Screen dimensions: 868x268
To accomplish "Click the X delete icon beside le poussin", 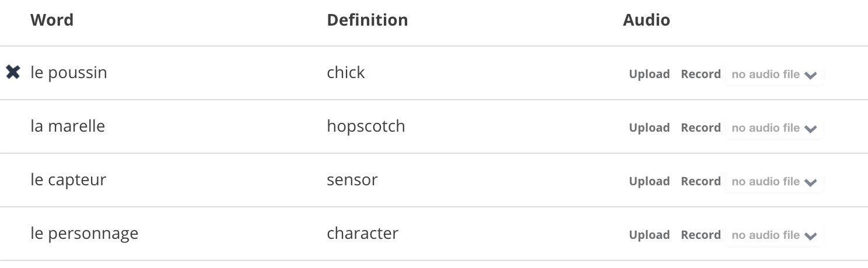I will point(13,73).
